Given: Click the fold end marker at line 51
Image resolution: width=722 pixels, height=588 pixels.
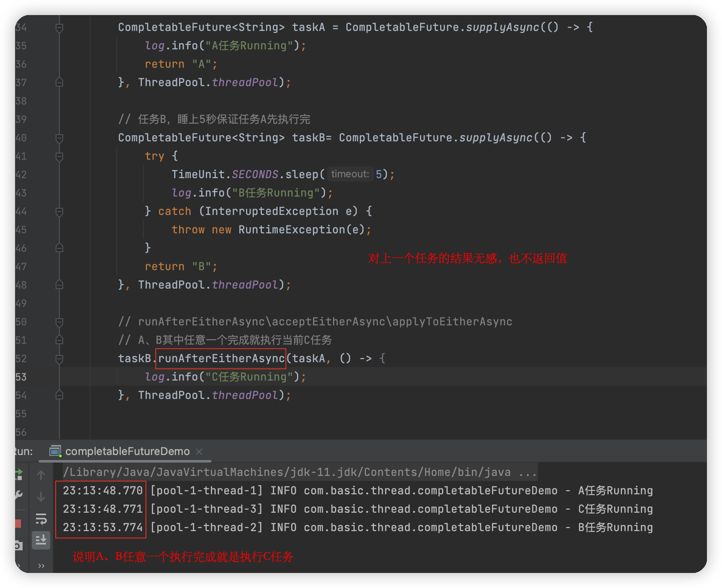Looking at the screenshot, I should [x=59, y=340].
